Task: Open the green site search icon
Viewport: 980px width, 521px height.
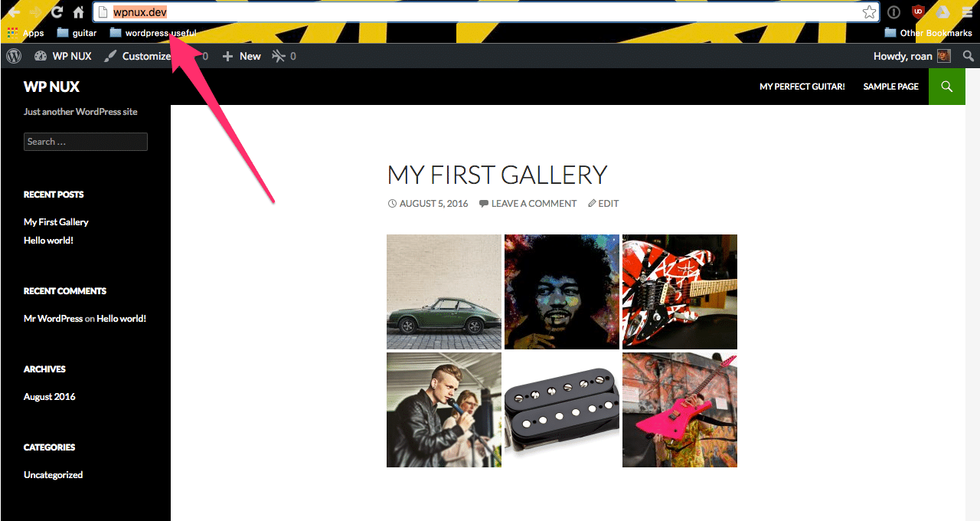Action: pyautogui.click(x=947, y=87)
